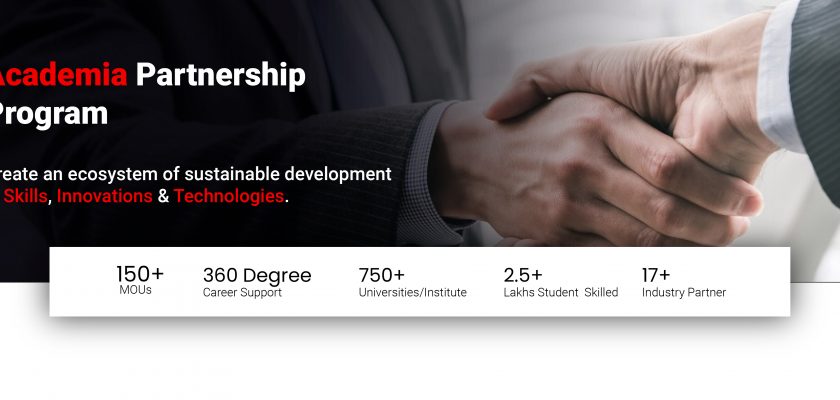Click the 750+ figure
The width and height of the screenshot is (840, 400).
point(381,275)
